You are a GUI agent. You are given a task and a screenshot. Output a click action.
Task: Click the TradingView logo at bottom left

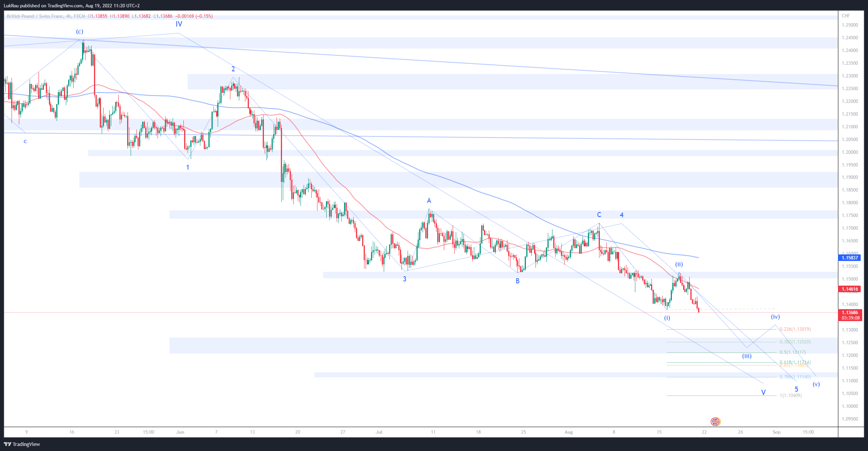[x=22, y=444]
